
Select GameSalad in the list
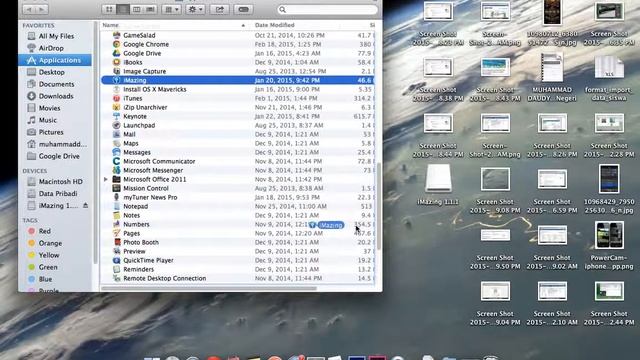[x=238, y=36]
